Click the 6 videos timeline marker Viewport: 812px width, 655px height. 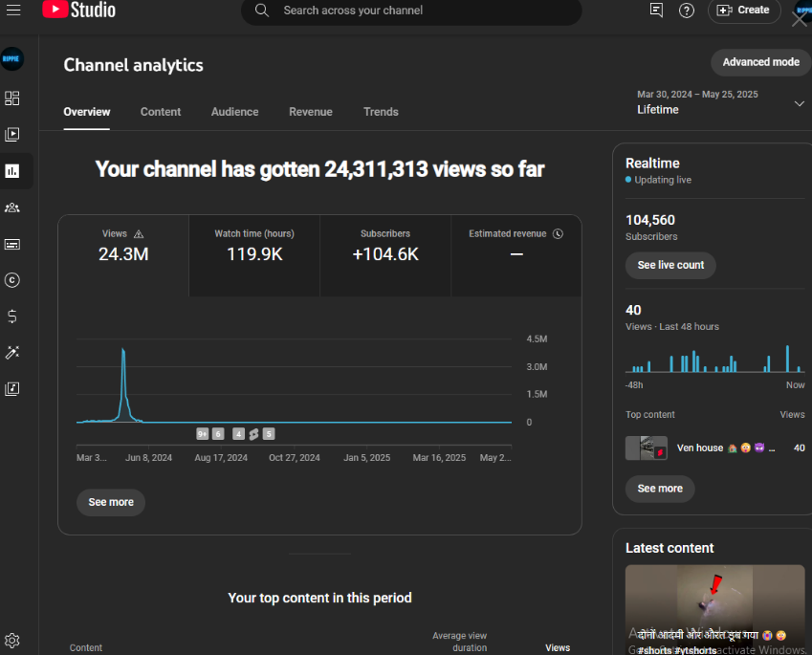tap(218, 434)
